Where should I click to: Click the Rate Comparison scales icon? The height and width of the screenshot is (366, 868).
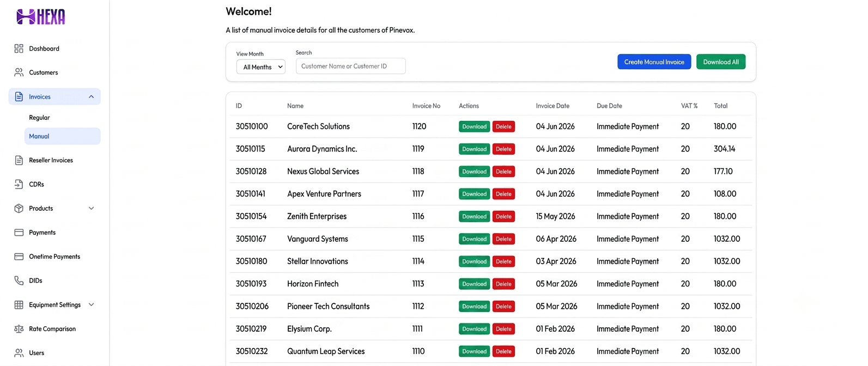(x=19, y=329)
